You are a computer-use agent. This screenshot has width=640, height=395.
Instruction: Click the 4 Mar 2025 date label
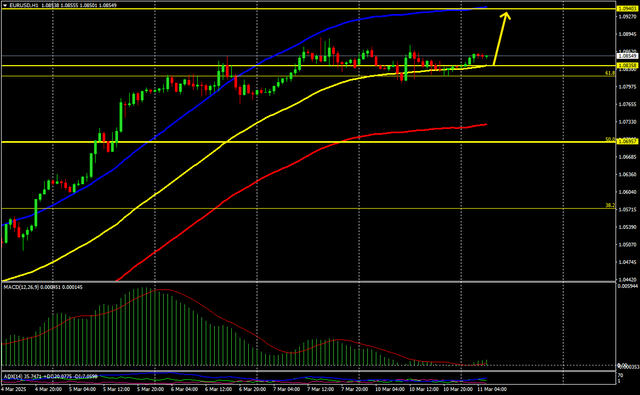(x=13, y=389)
